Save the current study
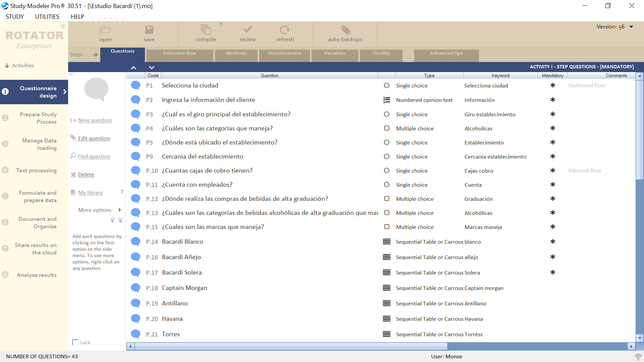 [149, 34]
